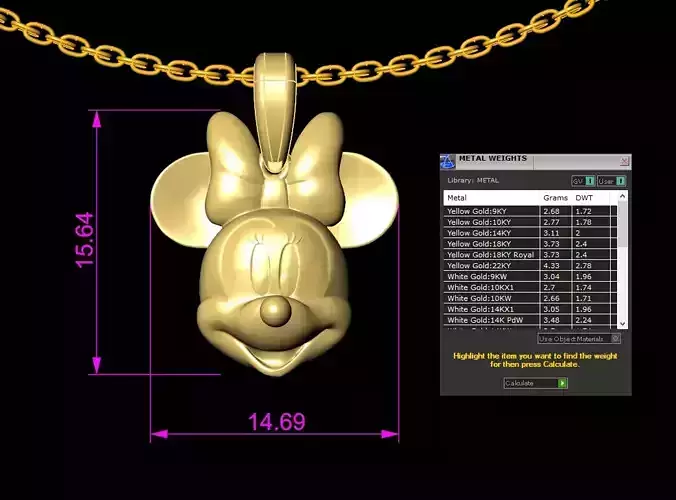Click the 2.78 DWT value for 22KY
This screenshot has width=676, height=500.
[x=584, y=266]
